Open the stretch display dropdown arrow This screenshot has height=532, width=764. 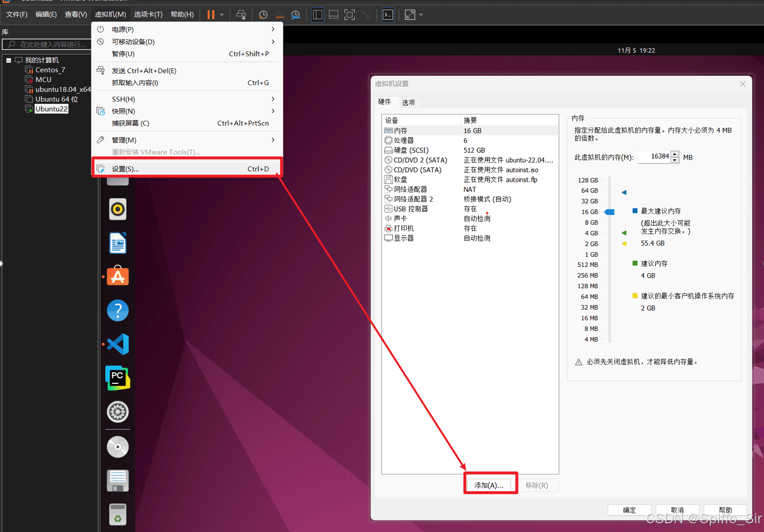pos(421,15)
